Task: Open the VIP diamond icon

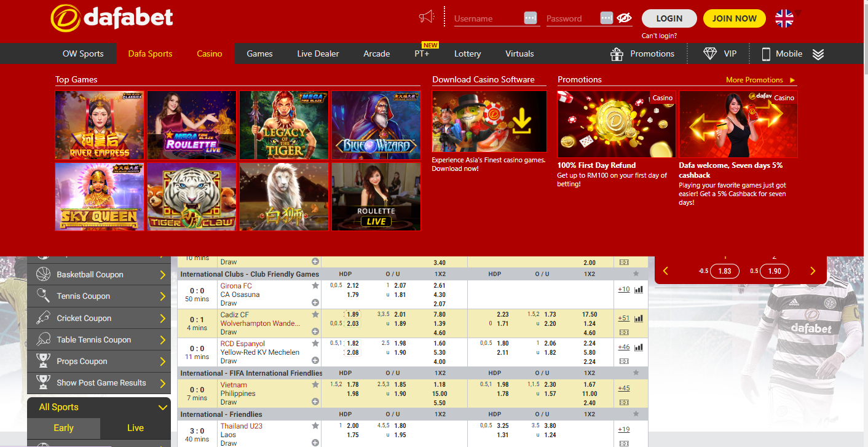Action: tap(710, 53)
